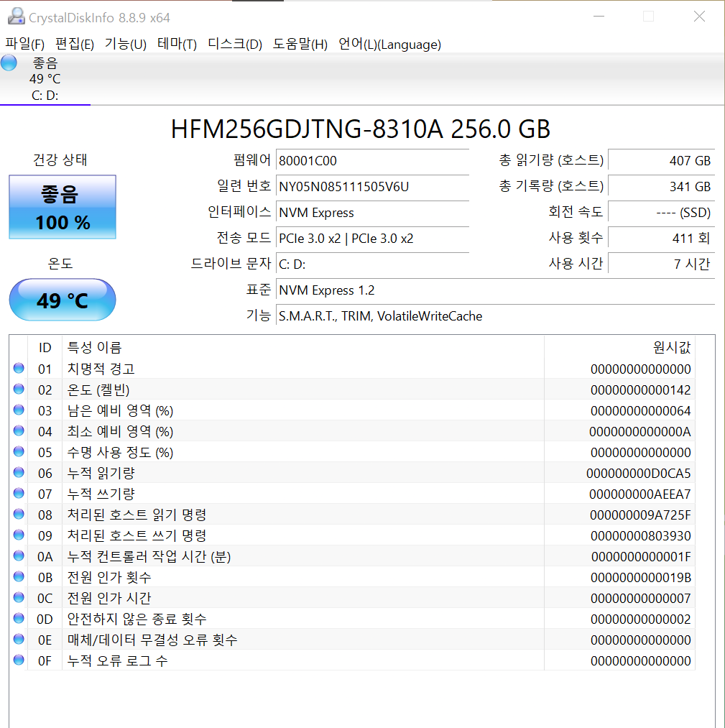Click the 06 누적 읽기량 status orb
The height and width of the screenshot is (728, 725).
click(19, 473)
